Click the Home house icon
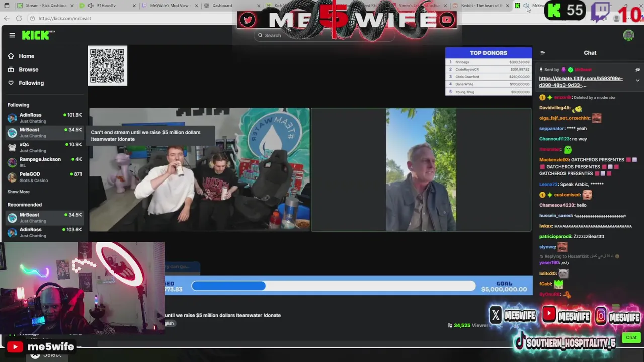Image resolution: width=644 pixels, height=362 pixels. tap(11, 56)
